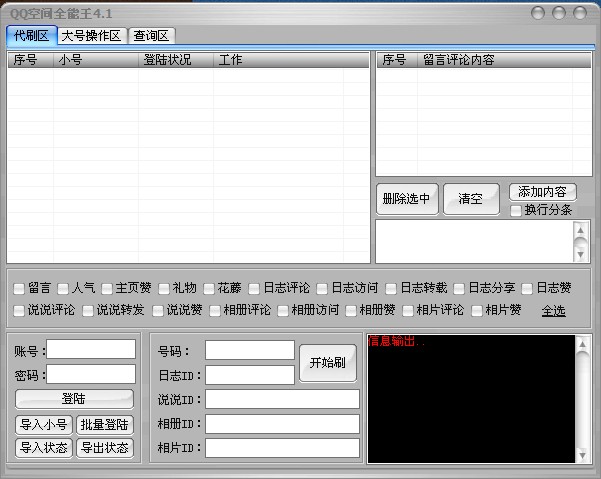This screenshot has height=479, width=601.
Task: Click the 信息输出 panel scroll down arrow
Action: tap(583, 455)
